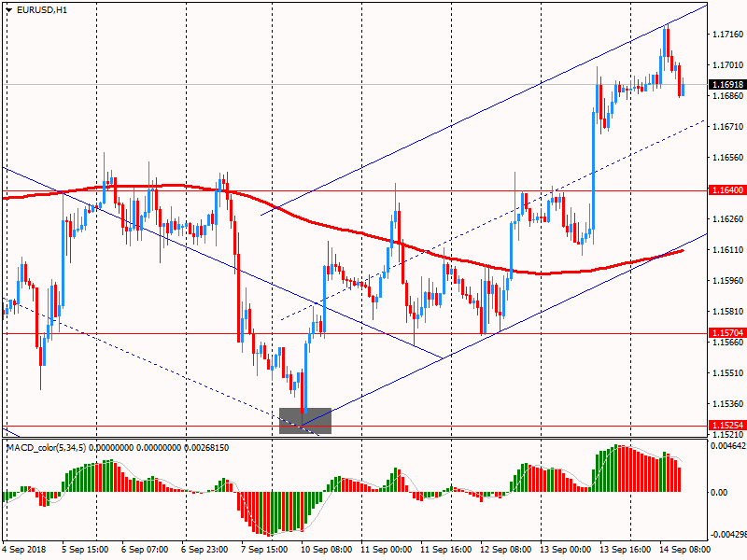The height and width of the screenshot is (560, 747).
Task: Select the red level label 1.15704
Action: 728,333
